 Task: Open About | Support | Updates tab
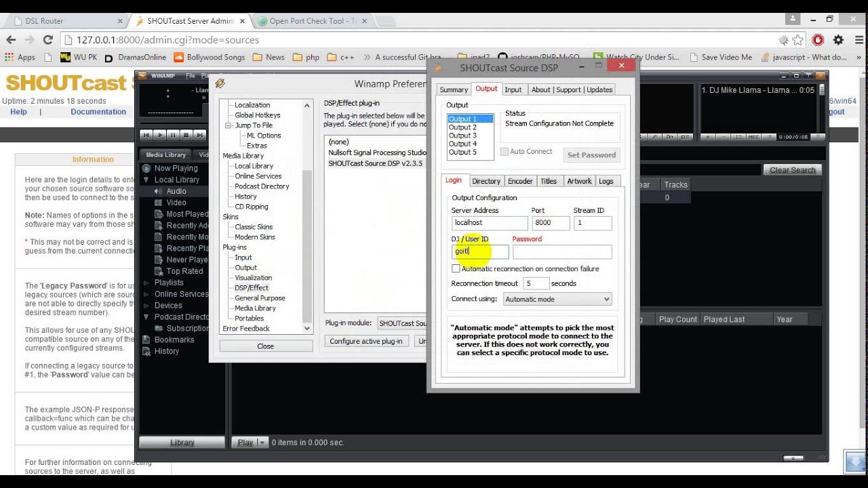coord(572,89)
